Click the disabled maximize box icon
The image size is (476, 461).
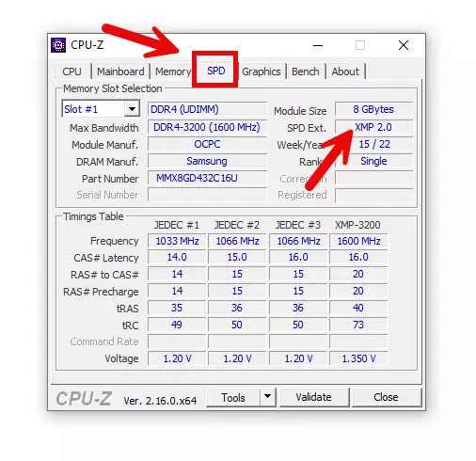(x=360, y=45)
